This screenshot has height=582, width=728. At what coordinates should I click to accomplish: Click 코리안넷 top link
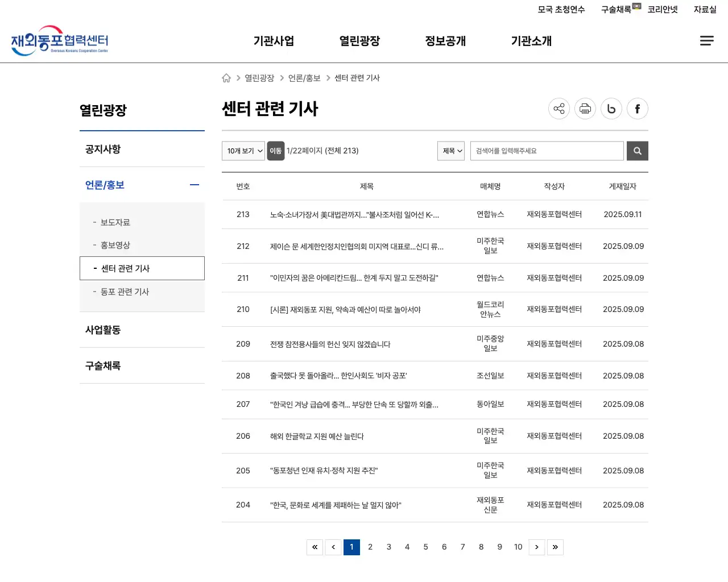click(x=663, y=9)
